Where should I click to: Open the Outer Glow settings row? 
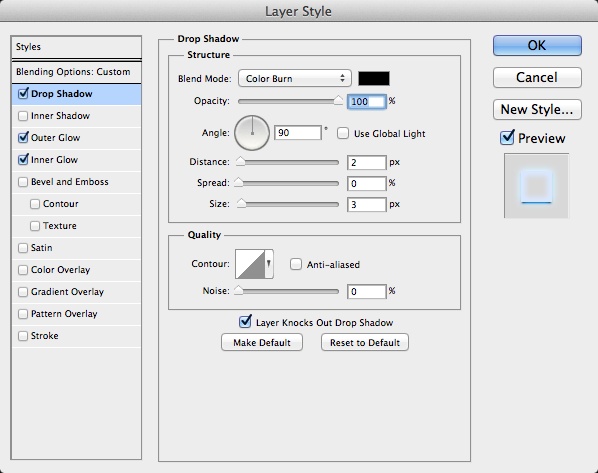click(77, 138)
